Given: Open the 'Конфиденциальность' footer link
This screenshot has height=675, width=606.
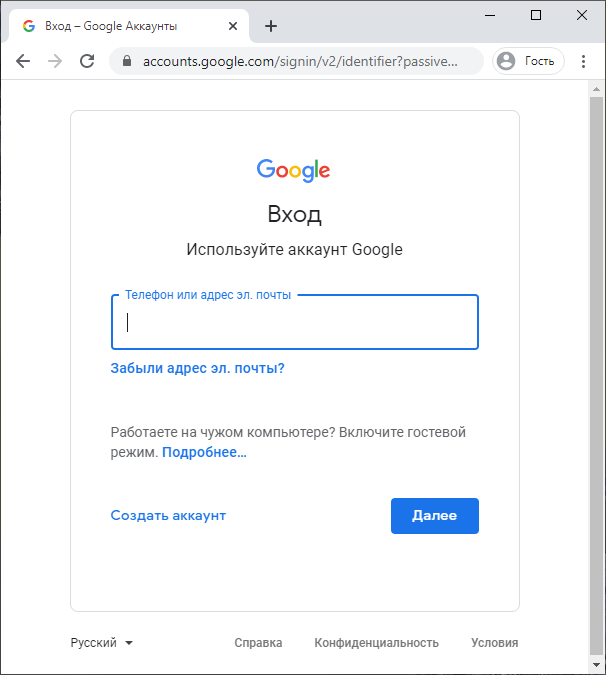Looking at the screenshot, I should [377, 643].
